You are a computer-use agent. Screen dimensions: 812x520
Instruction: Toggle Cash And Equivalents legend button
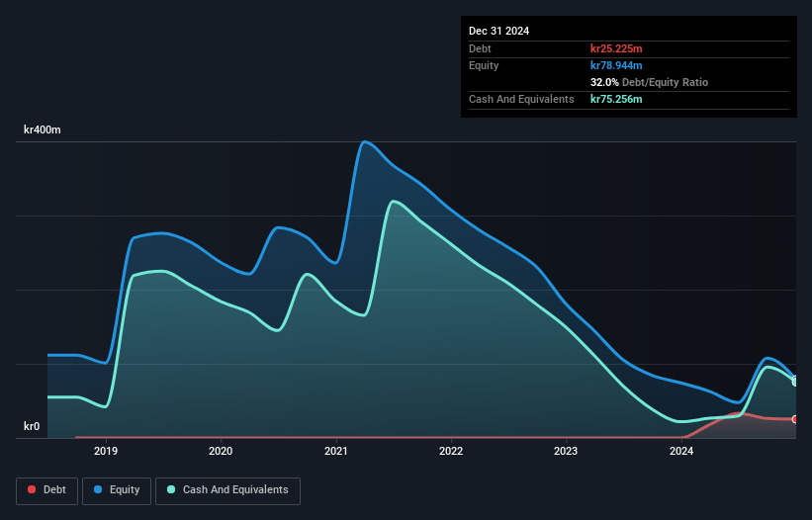click(x=227, y=490)
